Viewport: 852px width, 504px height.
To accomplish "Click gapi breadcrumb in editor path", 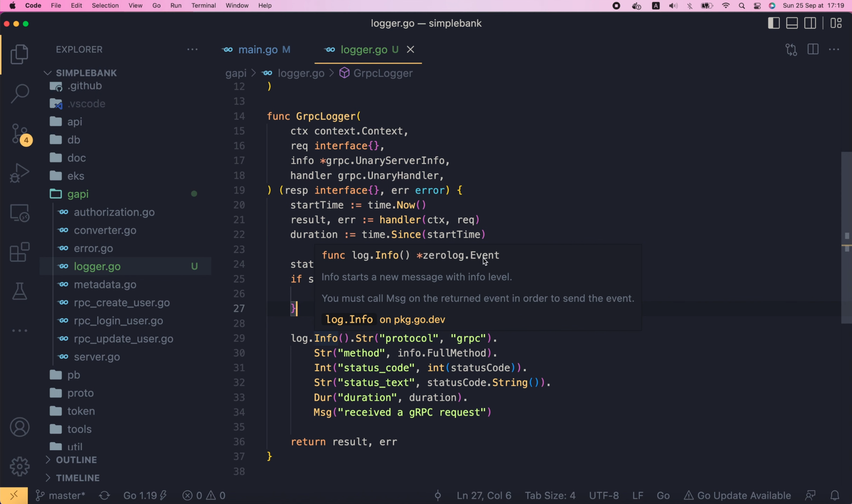I will [236, 73].
